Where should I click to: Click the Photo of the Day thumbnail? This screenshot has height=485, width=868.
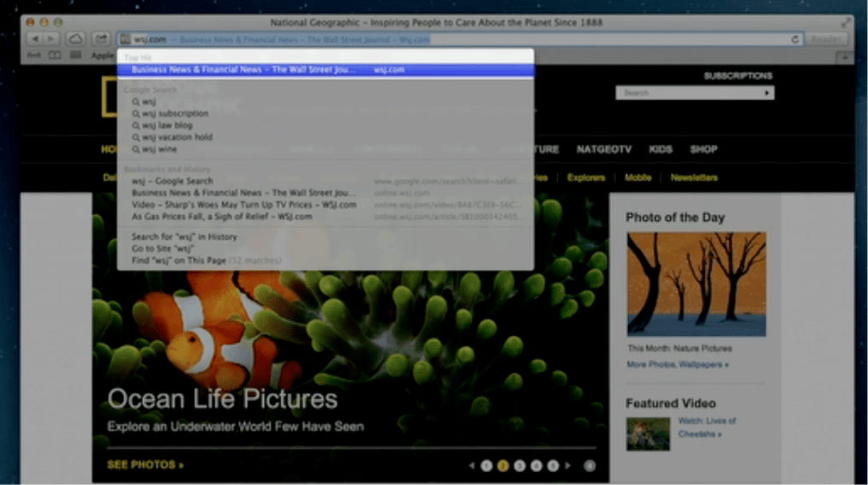696,284
